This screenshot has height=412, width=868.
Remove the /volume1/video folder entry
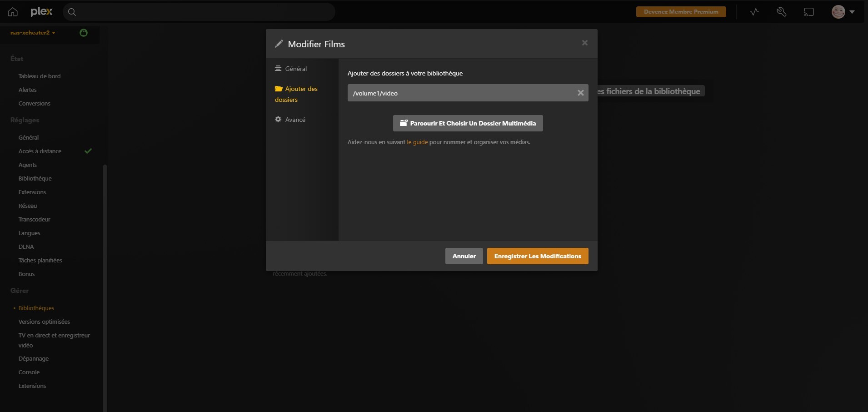(580, 93)
